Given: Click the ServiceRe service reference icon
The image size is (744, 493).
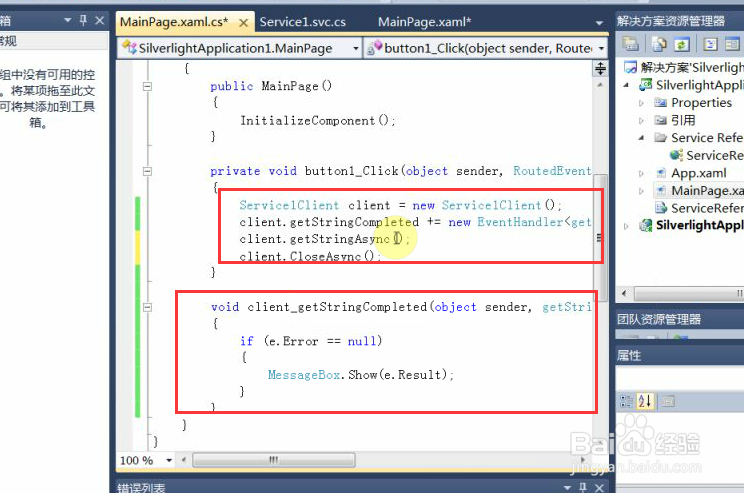Looking at the screenshot, I should tap(676, 155).
